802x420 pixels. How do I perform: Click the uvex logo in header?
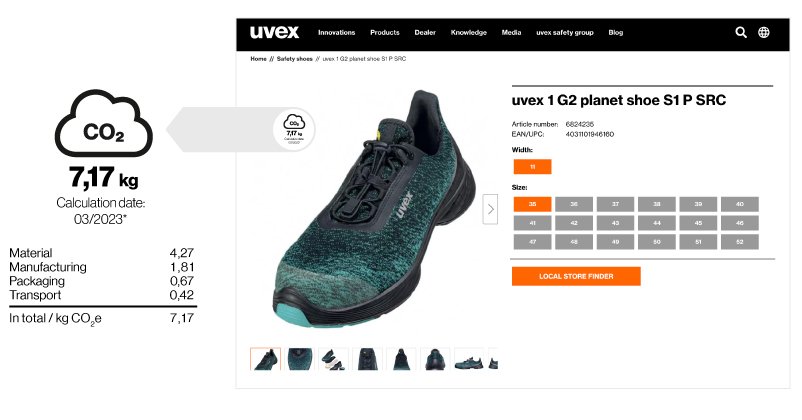click(x=274, y=32)
